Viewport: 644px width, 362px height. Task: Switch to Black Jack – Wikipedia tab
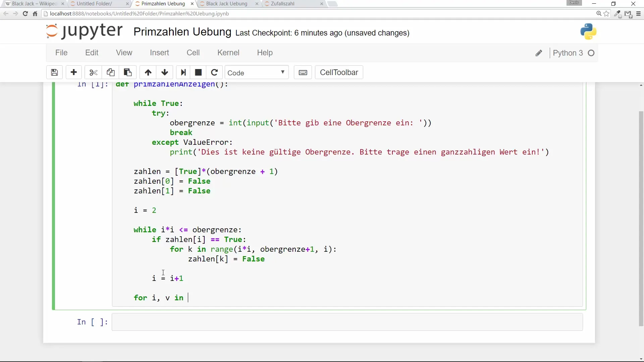[x=34, y=4]
